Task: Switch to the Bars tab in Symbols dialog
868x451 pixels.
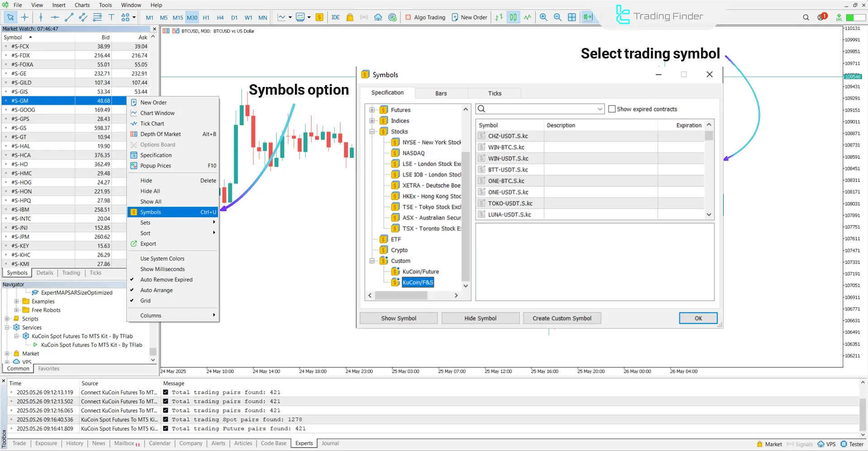Action: (441, 93)
